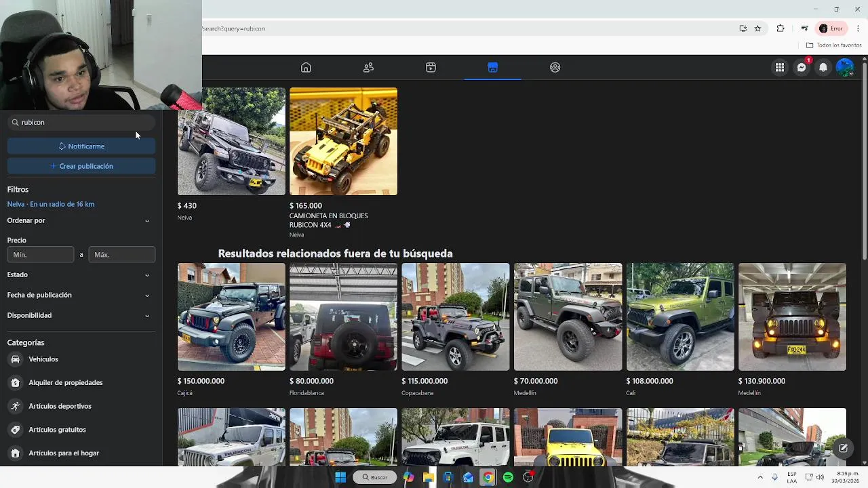Click the Alquiler de propiedades category icon
The height and width of the screenshot is (488, 868).
click(x=15, y=382)
